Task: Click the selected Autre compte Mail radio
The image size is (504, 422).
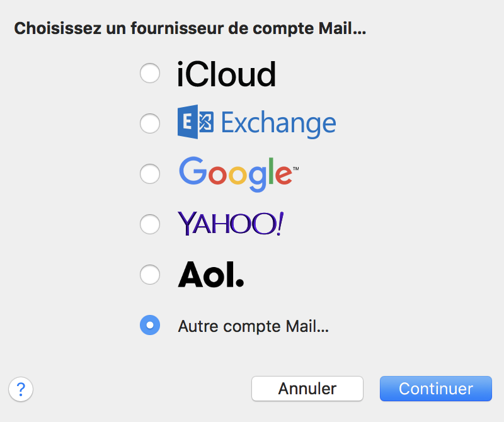Action: [x=149, y=326]
